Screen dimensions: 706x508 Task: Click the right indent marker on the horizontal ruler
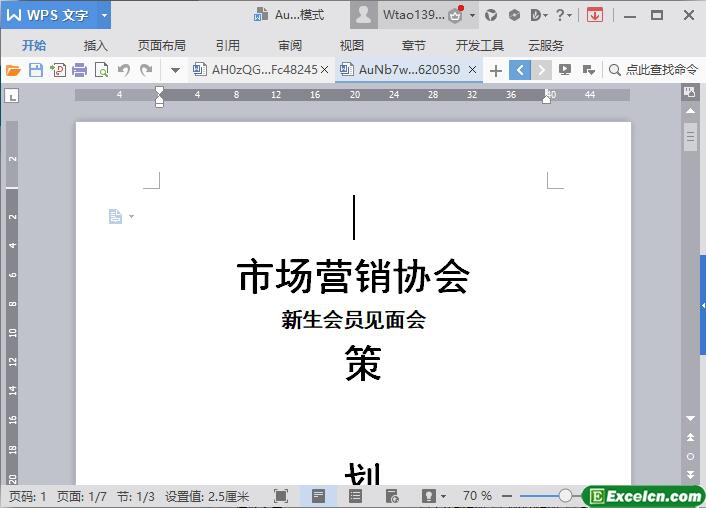[546, 99]
